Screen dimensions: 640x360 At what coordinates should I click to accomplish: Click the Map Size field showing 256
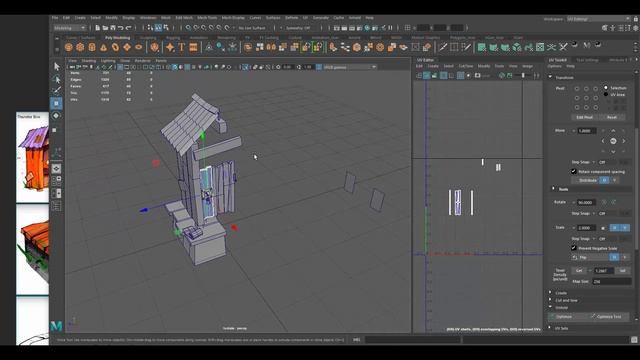[x=611, y=282]
